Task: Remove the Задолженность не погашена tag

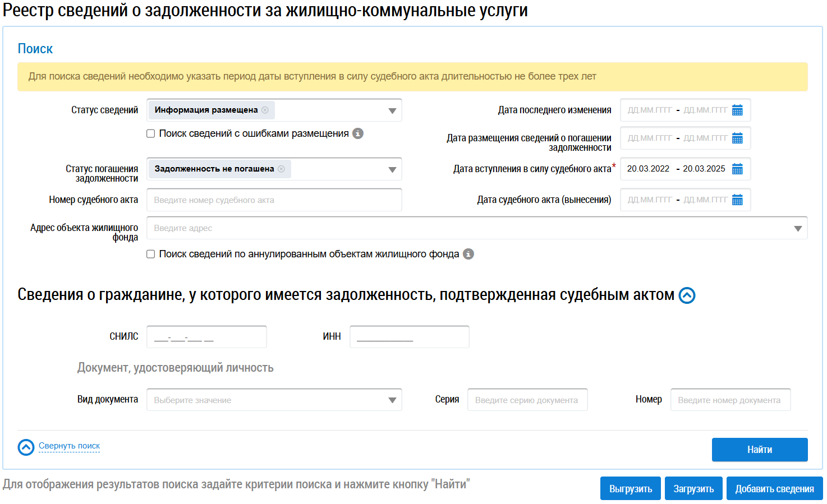Action: click(x=281, y=169)
